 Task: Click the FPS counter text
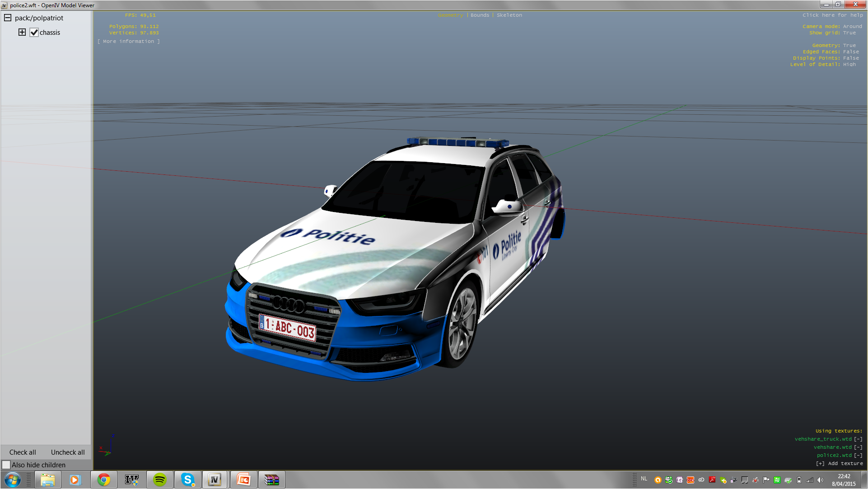(140, 15)
